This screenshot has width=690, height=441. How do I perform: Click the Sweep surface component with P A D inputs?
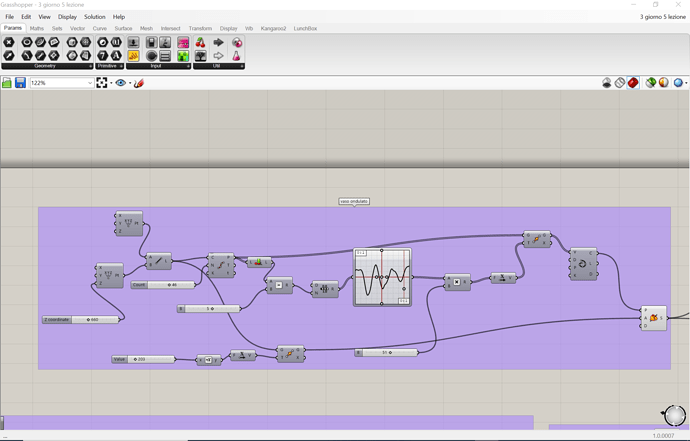click(653, 318)
